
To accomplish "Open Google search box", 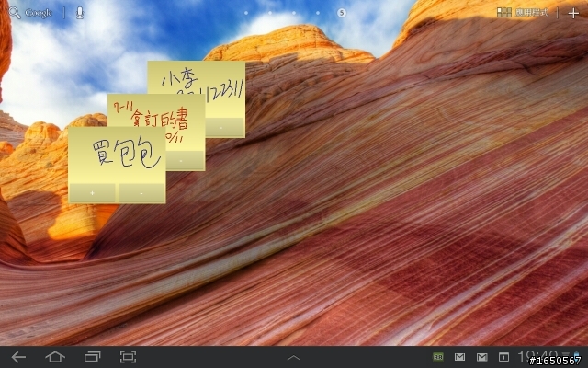I will (39, 13).
